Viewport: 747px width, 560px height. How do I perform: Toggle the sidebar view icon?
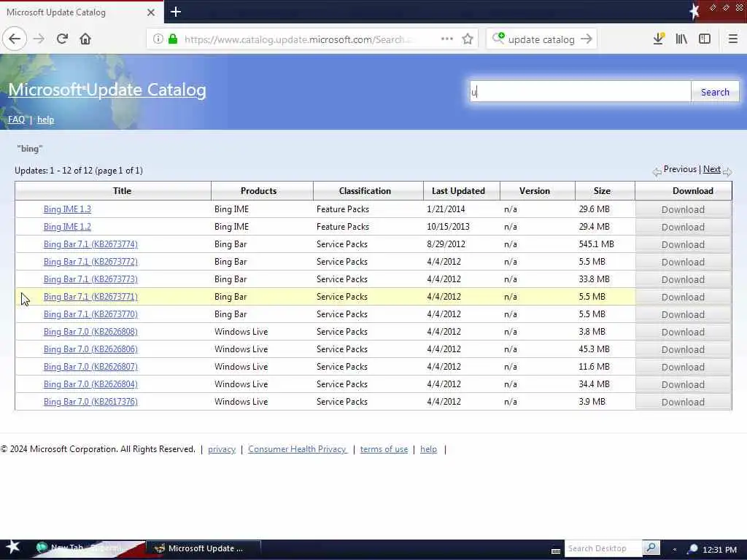pos(705,39)
